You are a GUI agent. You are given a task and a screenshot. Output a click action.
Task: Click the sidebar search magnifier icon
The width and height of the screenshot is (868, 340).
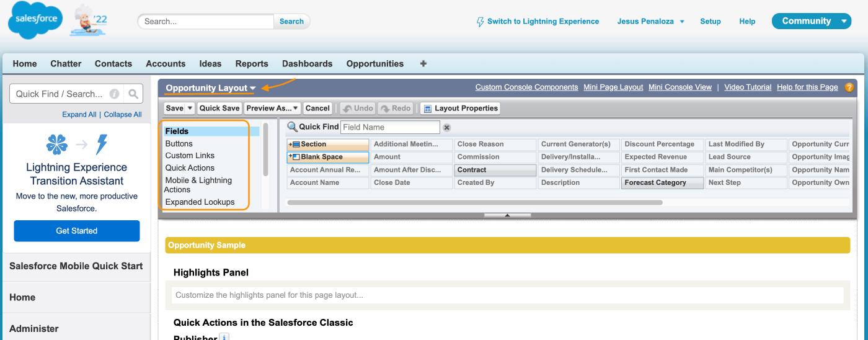coord(133,94)
